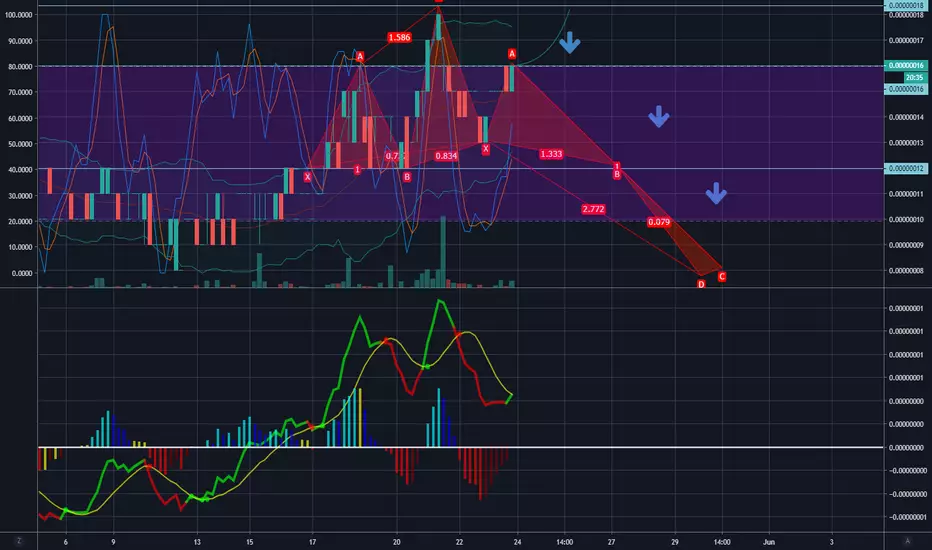The height and width of the screenshot is (550, 932).
Task: Open the timezone 'Z' button
Action: [x=19, y=541]
